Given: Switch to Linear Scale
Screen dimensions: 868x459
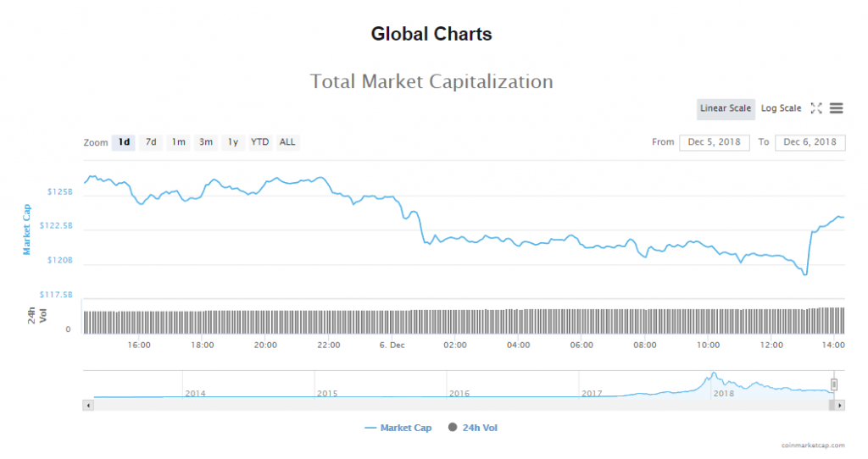Looking at the screenshot, I should pyautogui.click(x=726, y=108).
